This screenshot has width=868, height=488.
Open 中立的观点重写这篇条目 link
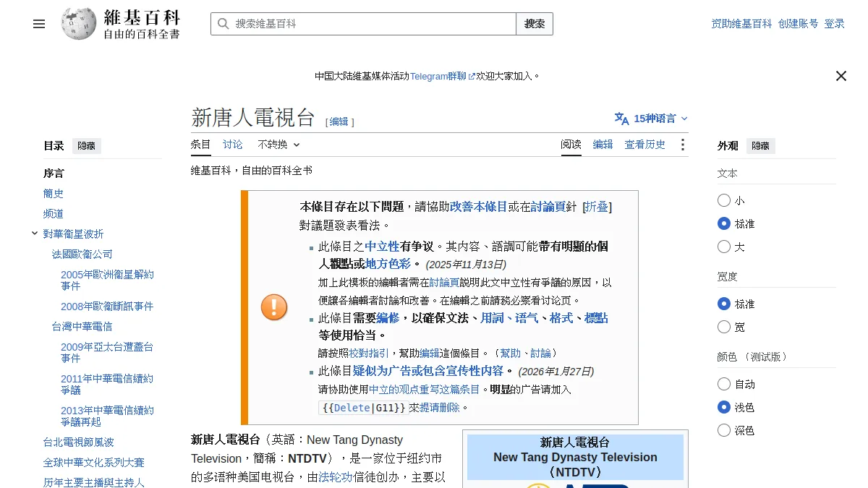click(425, 390)
